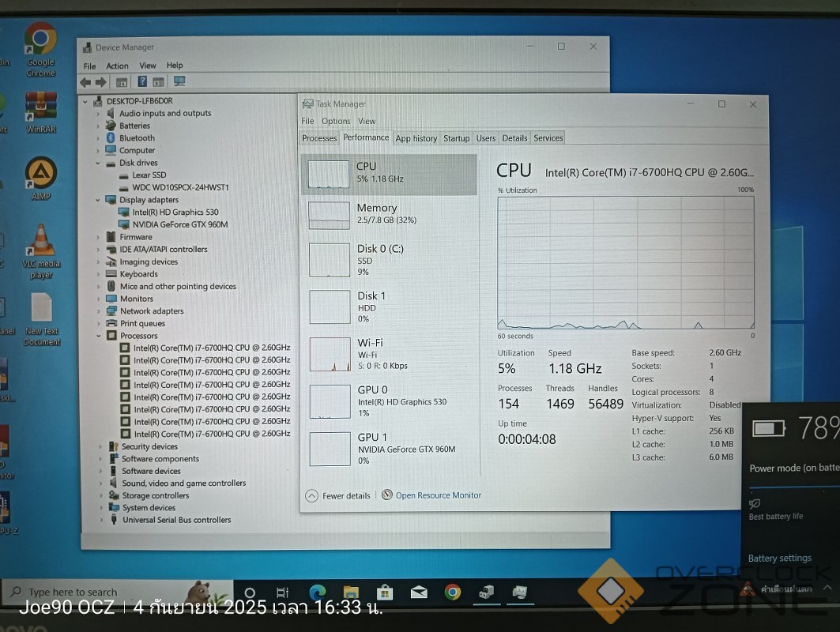840x632 pixels.
Task: Expand Sound, video and game controllers
Action: 100,483
